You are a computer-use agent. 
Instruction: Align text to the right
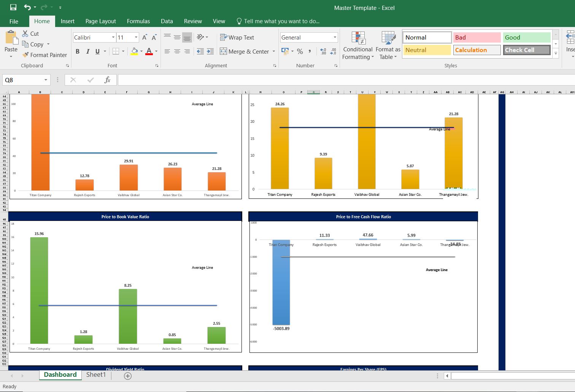click(x=187, y=51)
